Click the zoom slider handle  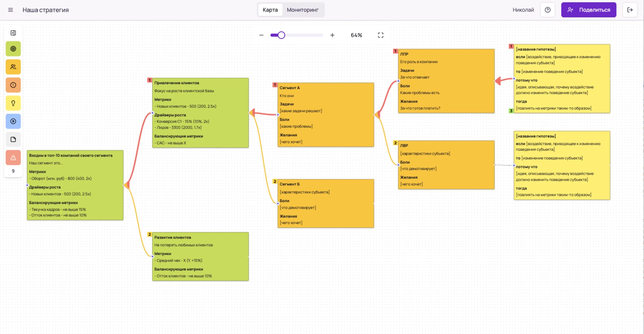coord(281,35)
